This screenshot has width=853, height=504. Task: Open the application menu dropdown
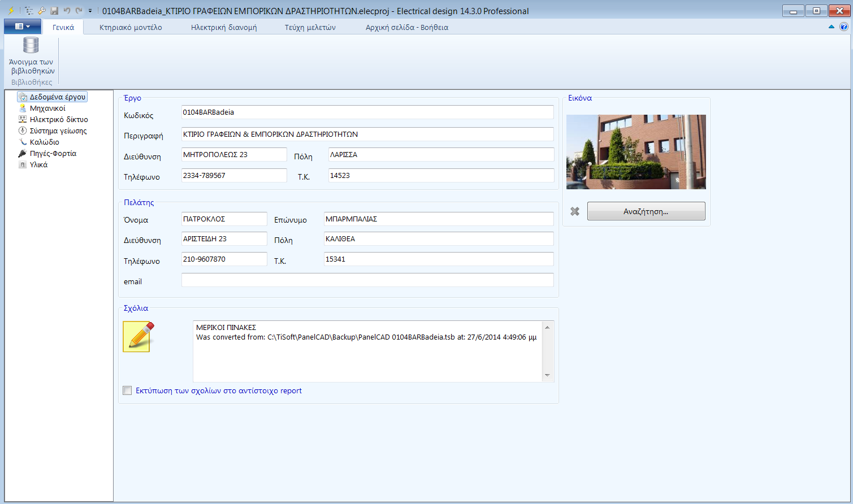tap(21, 26)
